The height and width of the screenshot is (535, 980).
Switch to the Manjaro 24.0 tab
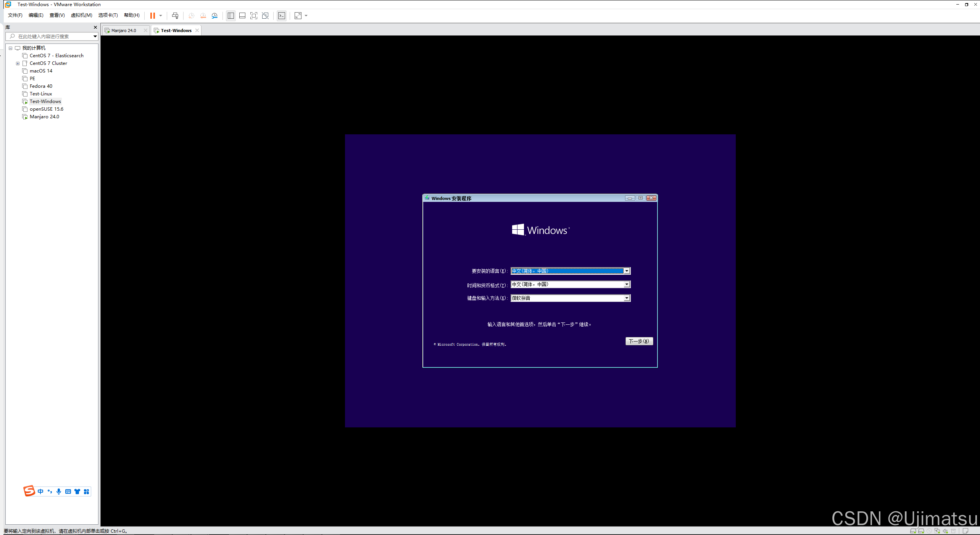point(124,31)
